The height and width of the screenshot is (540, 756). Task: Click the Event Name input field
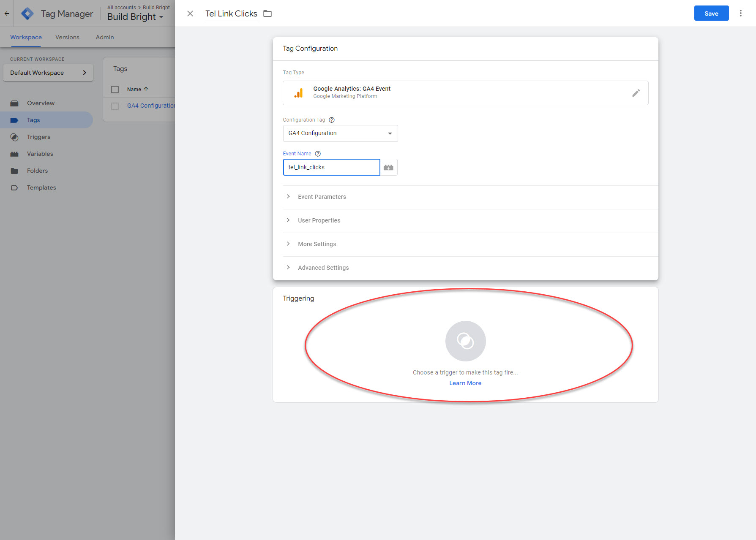(331, 167)
